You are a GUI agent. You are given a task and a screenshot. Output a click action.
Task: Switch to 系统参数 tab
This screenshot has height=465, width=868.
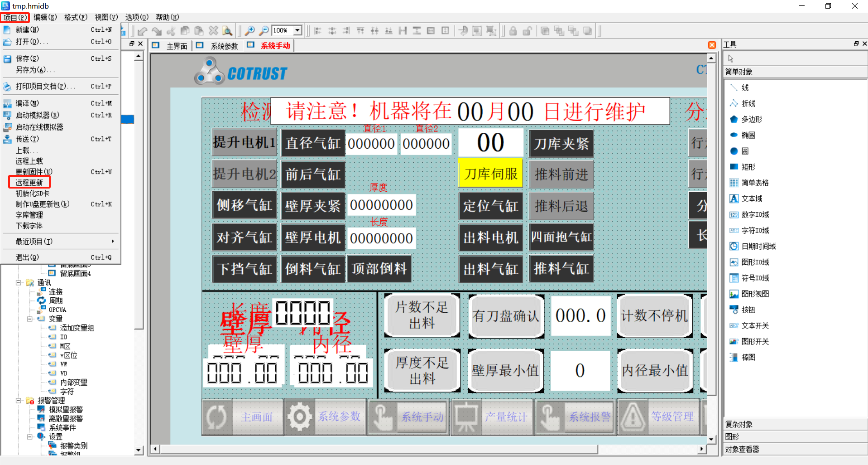[x=218, y=46]
